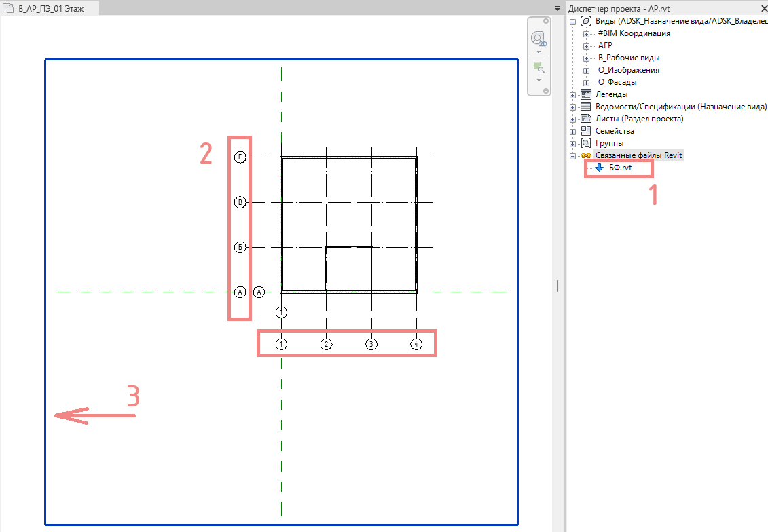Click the floor plan icon on the view tab
The width and height of the screenshot is (768, 532).
pyautogui.click(x=8, y=8)
